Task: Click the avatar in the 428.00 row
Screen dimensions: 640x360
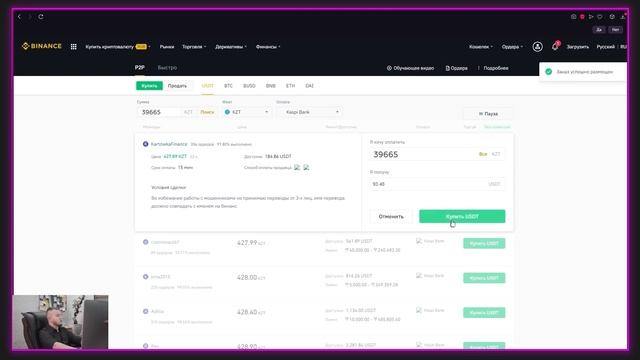Action: pos(145,277)
